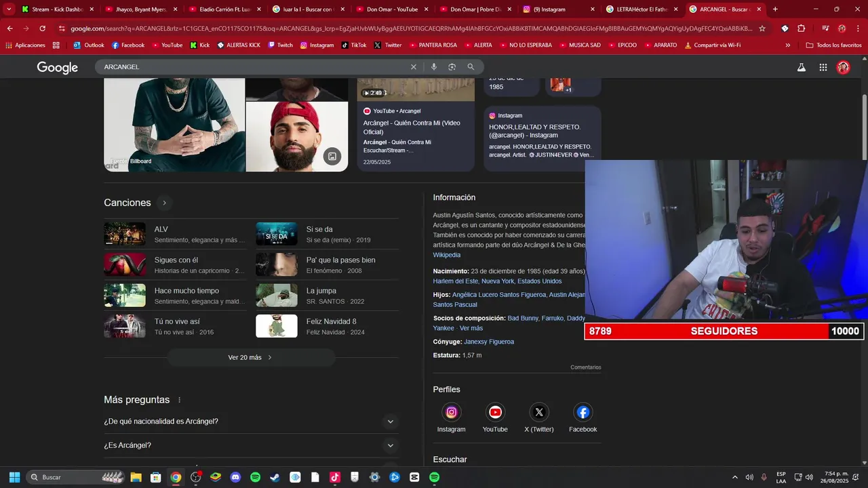Open the Janexsy Figueroa spouse link

pyautogui.click(x=489, y=342)
